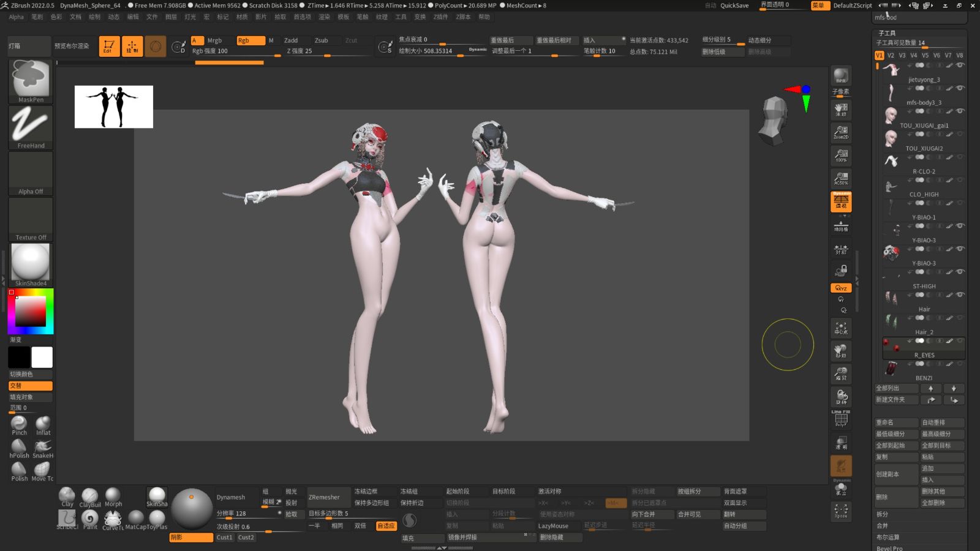Open the Texture Off slot
The height and width of the screenshot is (551, 980).
pos(31,220)
